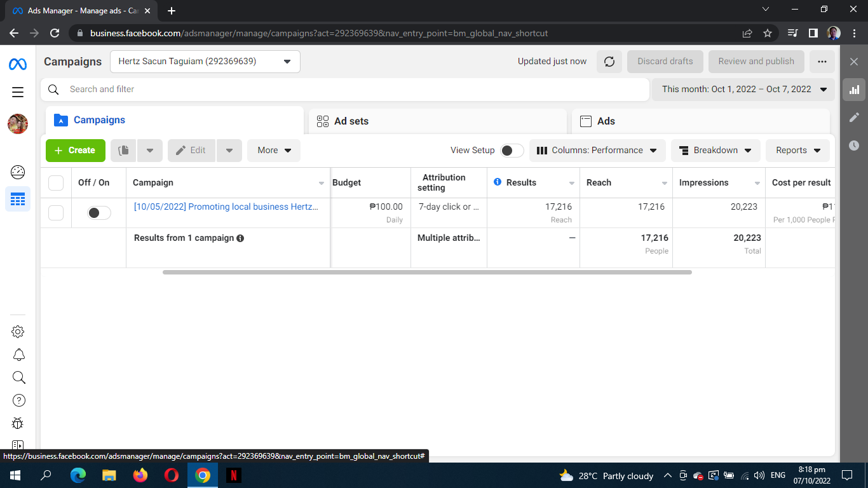Switch to the Ads tab

701,121
